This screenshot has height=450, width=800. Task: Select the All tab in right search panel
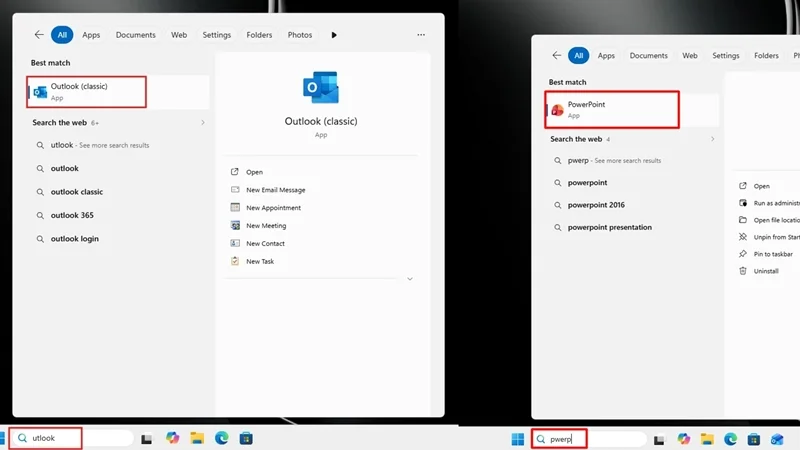click(579, 55)
